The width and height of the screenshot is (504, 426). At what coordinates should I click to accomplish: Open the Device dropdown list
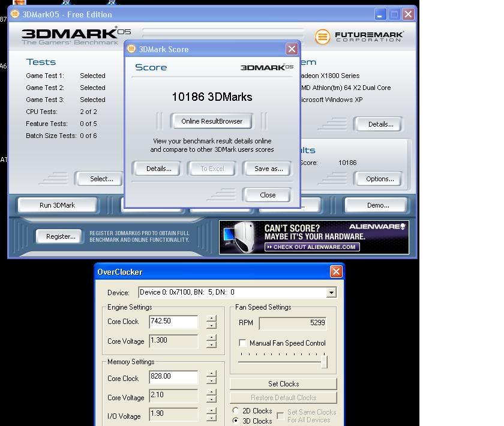click(x=331, y=293)
